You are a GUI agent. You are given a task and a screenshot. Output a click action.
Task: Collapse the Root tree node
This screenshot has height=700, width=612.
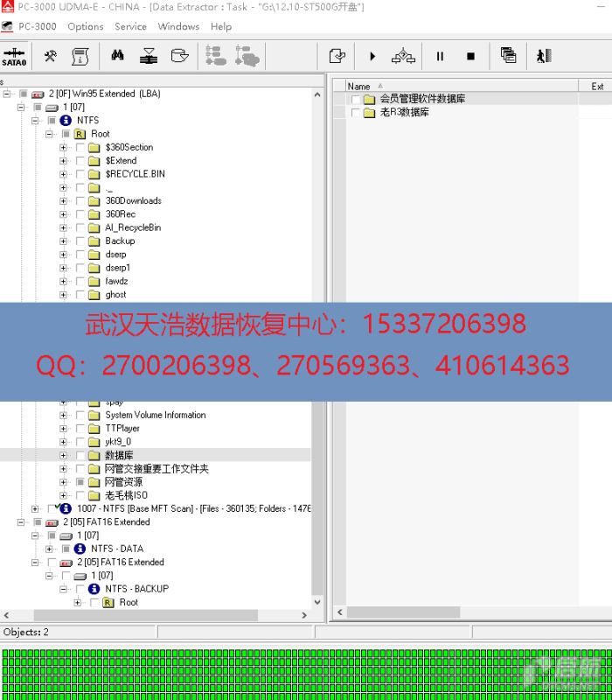(x=50, y=134)
